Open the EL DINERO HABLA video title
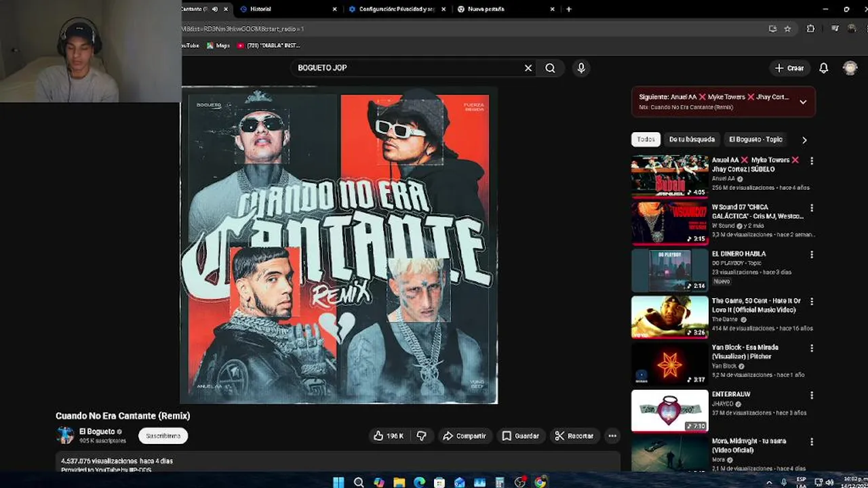Viewport: 868px width, 488px height. [x=738, y=254]
